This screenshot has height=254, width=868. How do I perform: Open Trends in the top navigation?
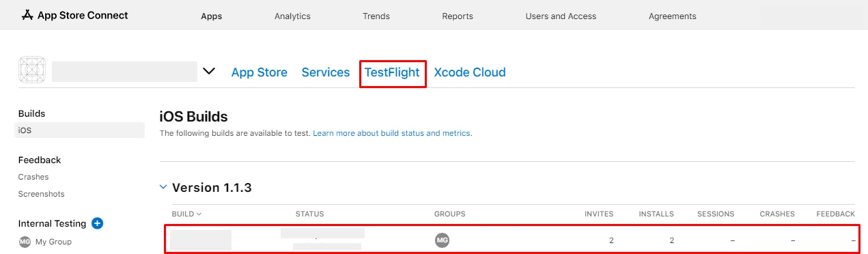tap(376, 16)
